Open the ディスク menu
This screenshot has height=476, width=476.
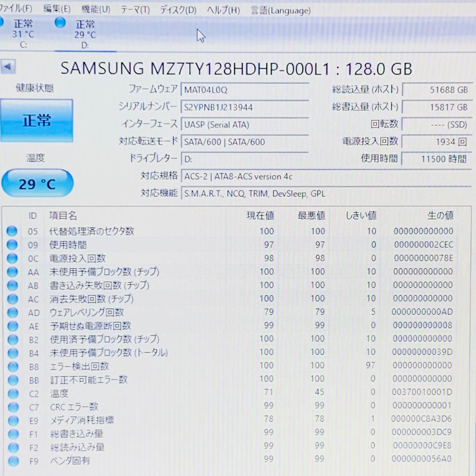tap(178, 10)
